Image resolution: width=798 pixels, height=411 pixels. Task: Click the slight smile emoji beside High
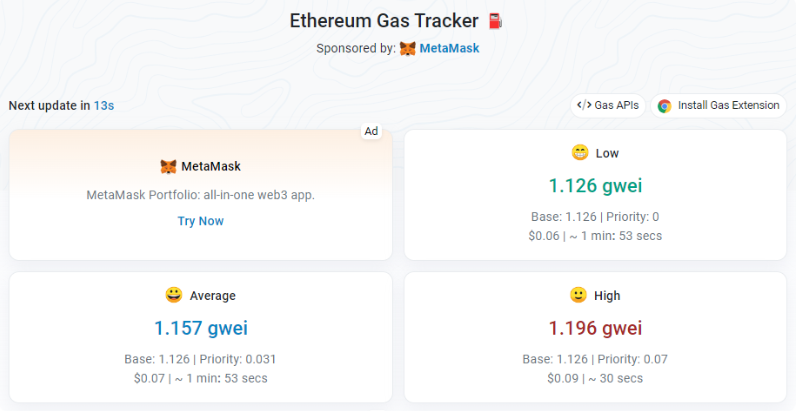click(x=577, y=295)
